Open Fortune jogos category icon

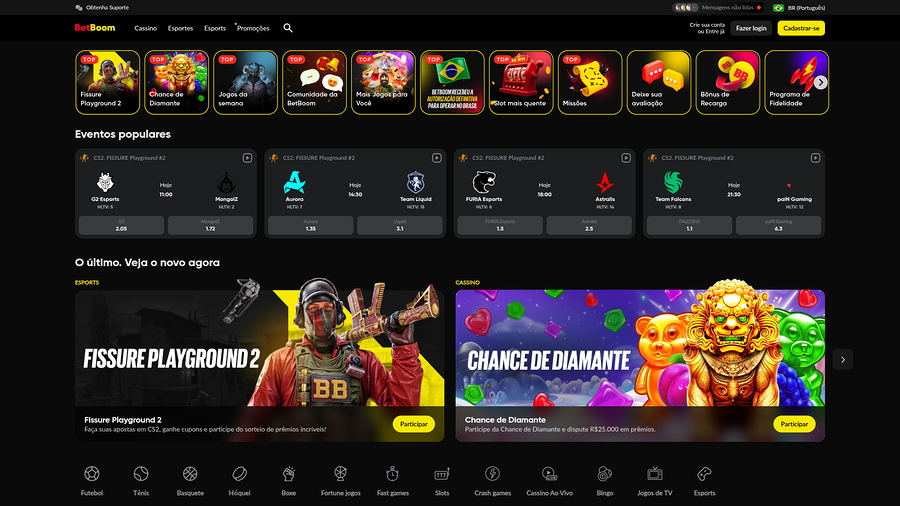coord(340,474)
